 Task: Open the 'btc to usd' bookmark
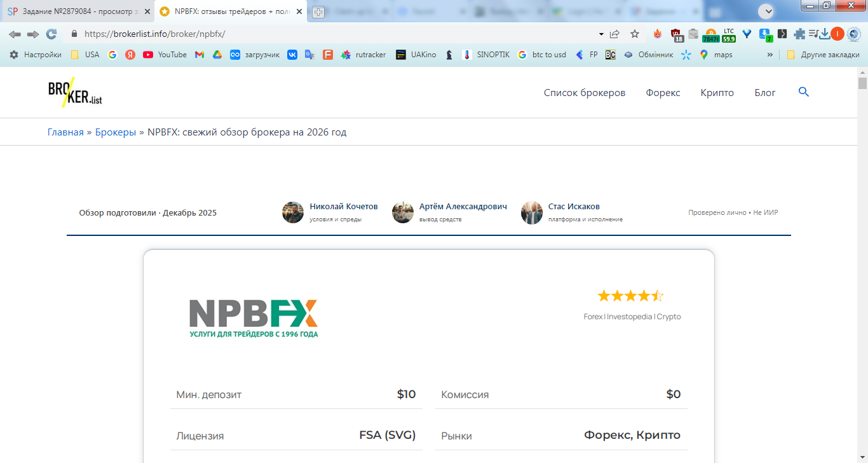click(542, 55)
